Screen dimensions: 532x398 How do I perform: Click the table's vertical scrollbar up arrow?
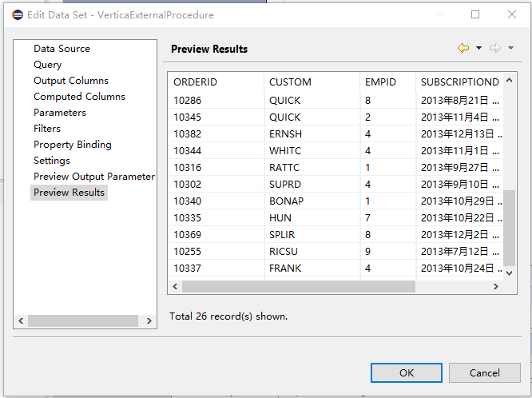point(510,80)
